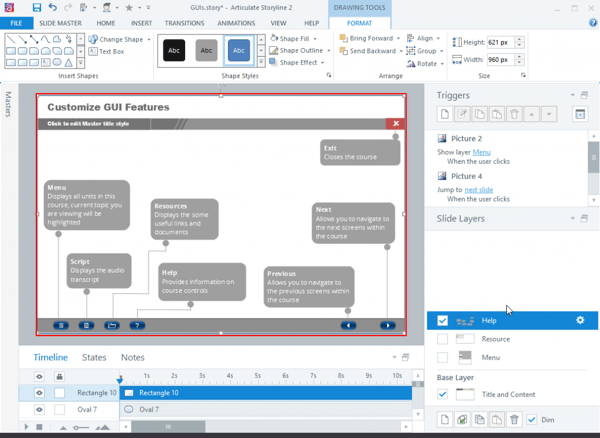Create a new trigger in Triggers panel
This screenshot has height=438, width=600.
[445, 114]
